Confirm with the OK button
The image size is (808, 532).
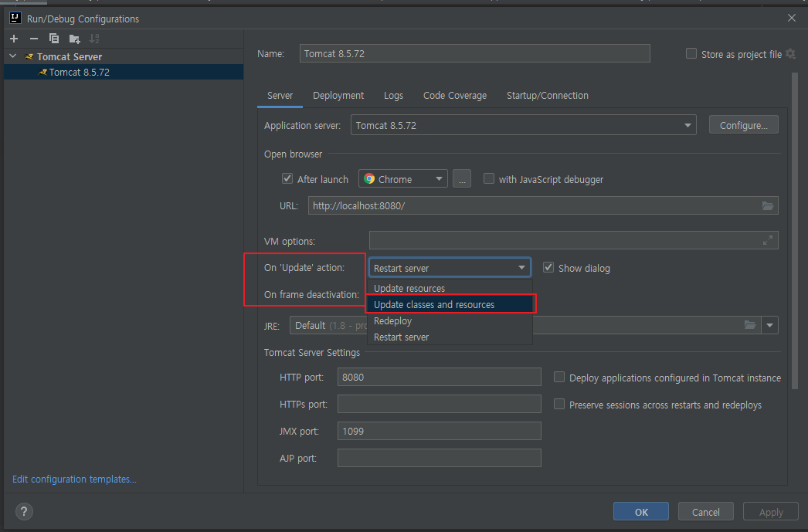(x=641, y=512)
